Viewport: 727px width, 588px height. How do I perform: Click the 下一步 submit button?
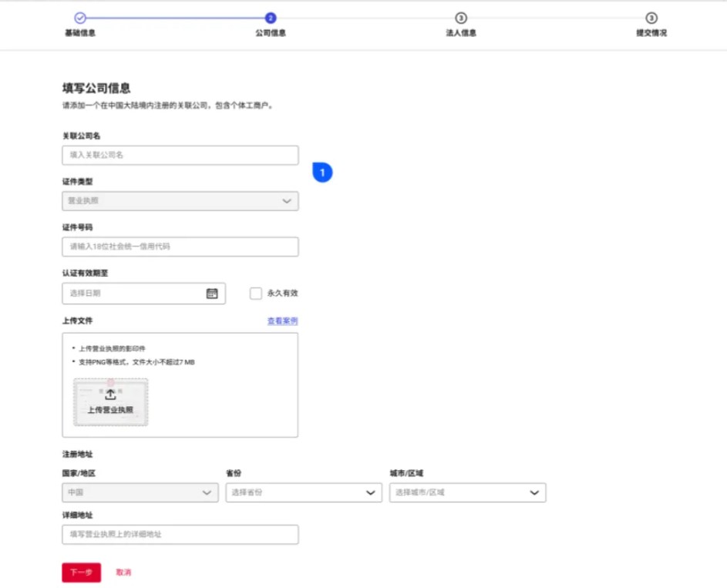point(81,573)
